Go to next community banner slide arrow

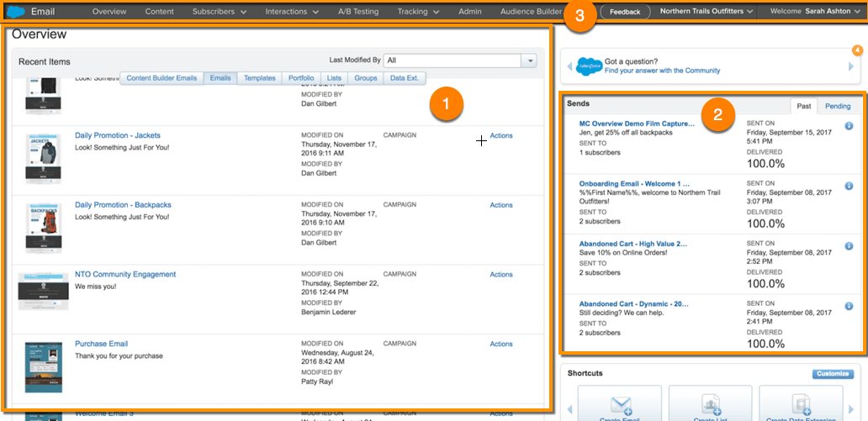851,66
